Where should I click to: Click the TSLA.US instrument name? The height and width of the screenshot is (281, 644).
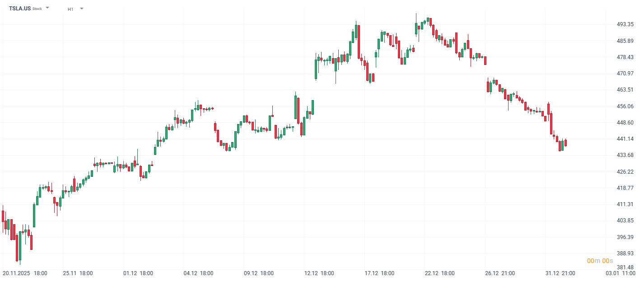pyautogui.click(x=20, y=9)
